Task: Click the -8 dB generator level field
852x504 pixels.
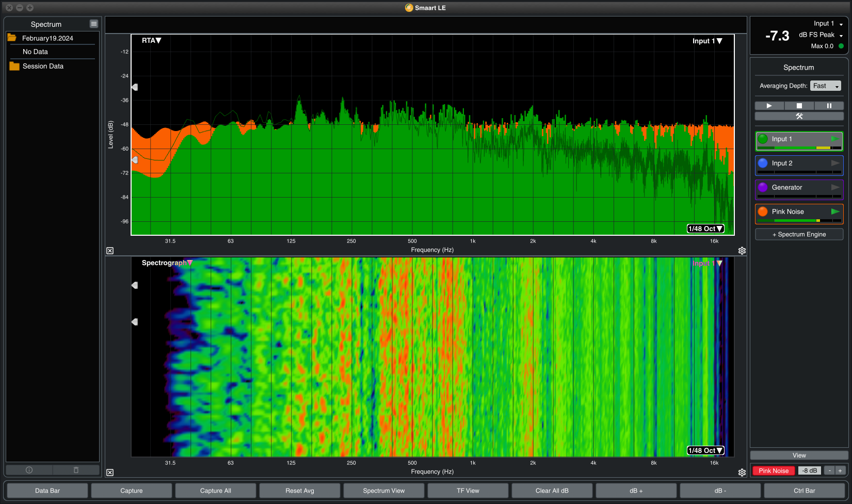Action: [x=810, y=470]
